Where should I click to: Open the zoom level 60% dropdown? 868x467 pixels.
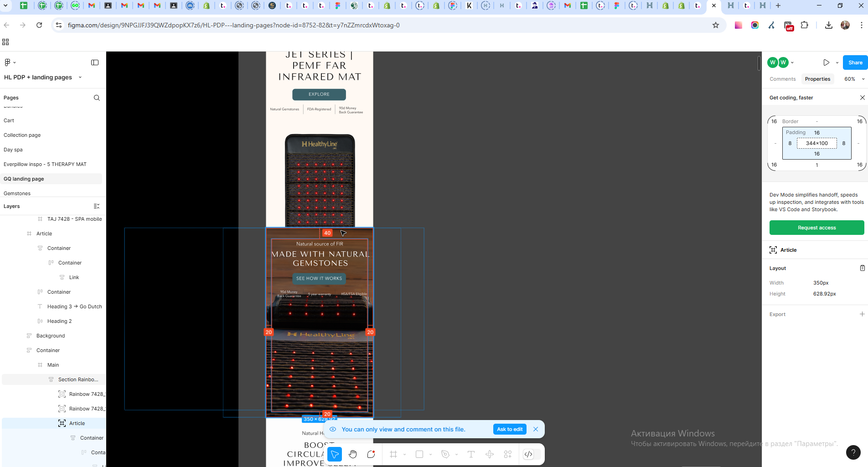coord(854,79)
